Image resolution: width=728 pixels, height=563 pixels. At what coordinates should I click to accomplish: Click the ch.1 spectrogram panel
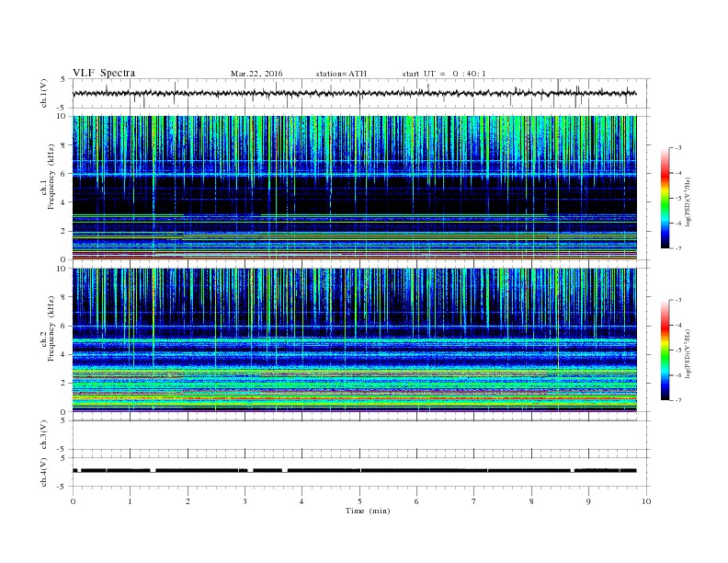point(355,188)
